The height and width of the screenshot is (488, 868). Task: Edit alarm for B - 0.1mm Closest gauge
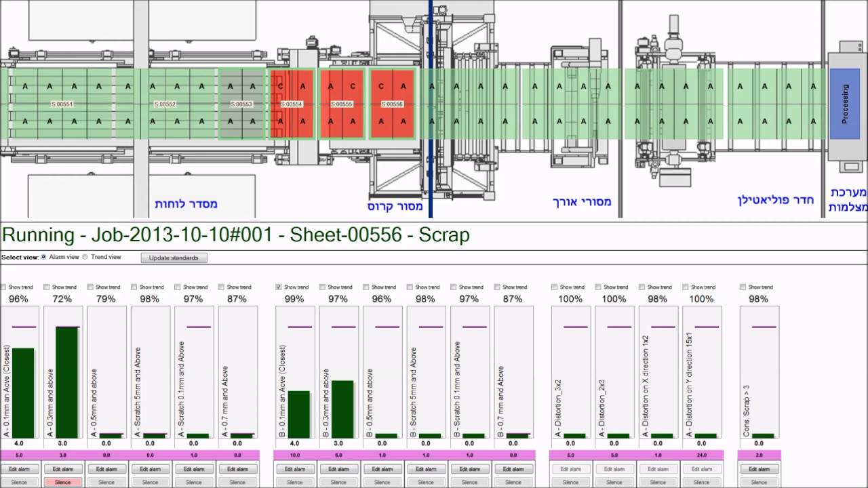tap(295, 469)
